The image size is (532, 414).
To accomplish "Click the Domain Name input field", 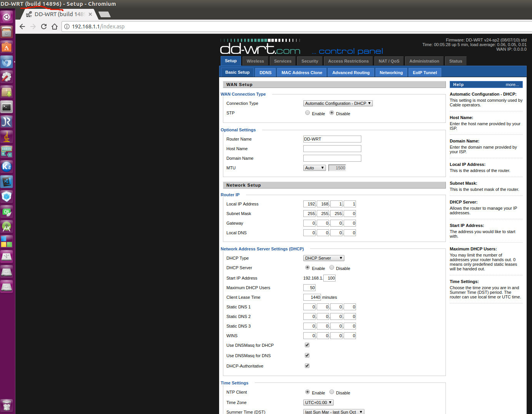I will (x=332, y=158).
